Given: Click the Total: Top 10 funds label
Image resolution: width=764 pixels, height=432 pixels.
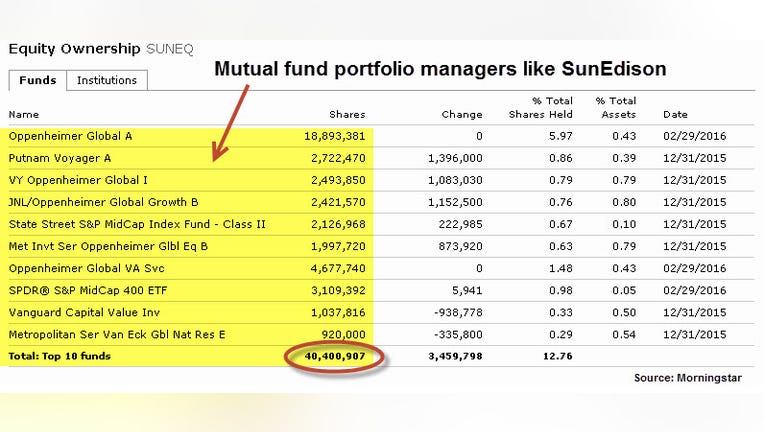Looking at the screenshot, I should coord(59,357).
